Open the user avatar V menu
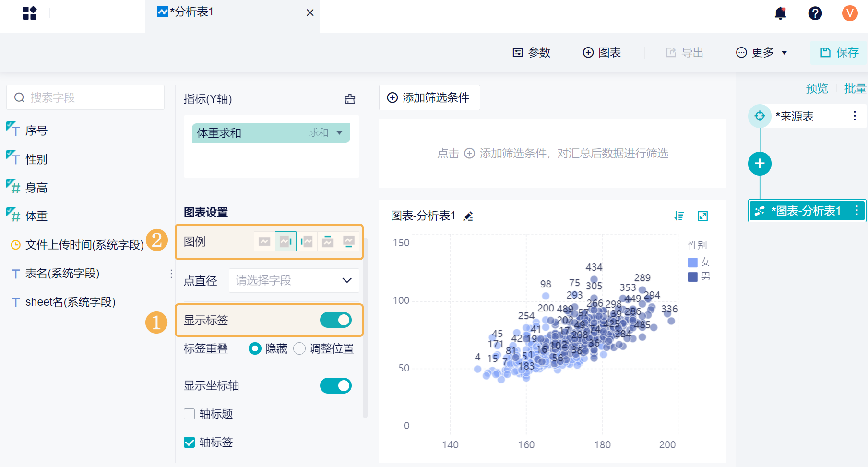 tap(850, 13)
